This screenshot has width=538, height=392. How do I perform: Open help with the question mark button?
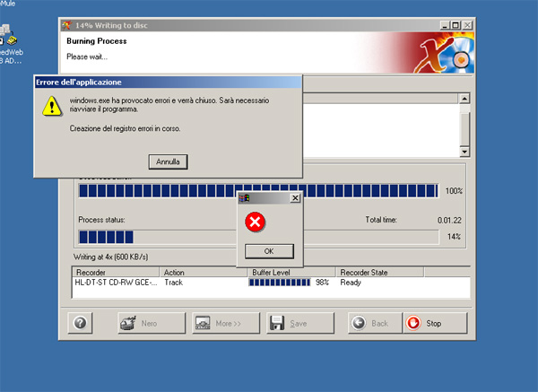(81, 323)
